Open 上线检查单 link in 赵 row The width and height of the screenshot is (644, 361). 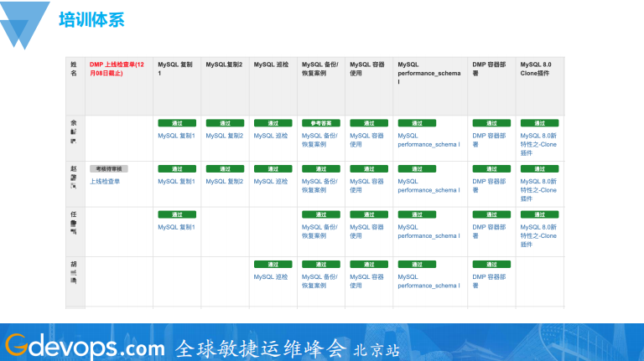point(105,181)
